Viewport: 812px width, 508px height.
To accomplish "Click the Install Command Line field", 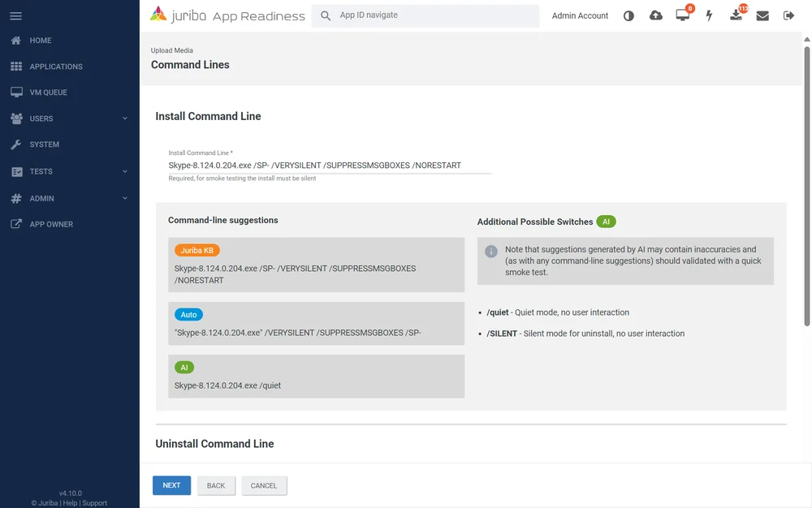I will click(x=329, y=166).
